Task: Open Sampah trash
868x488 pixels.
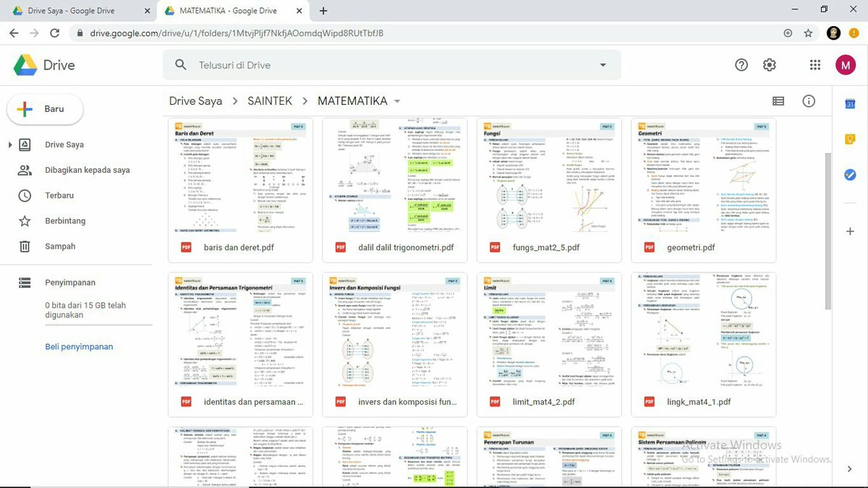Action: point(60,246)
